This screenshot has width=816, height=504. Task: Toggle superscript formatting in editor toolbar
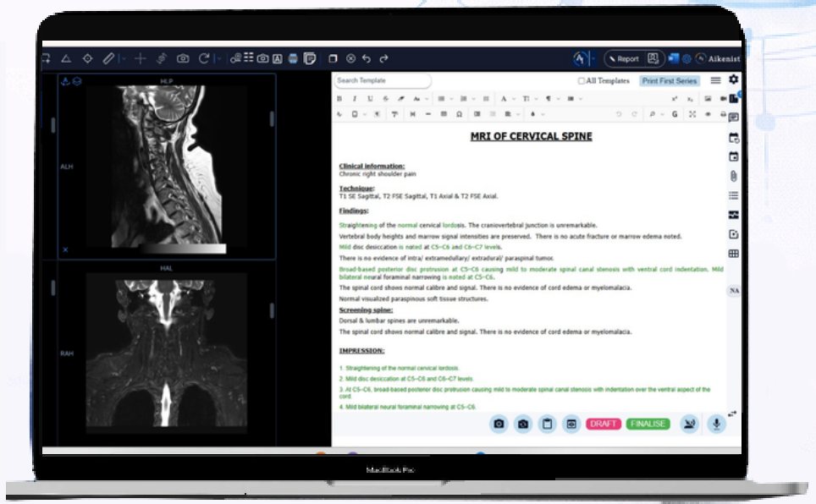[675, 99]
